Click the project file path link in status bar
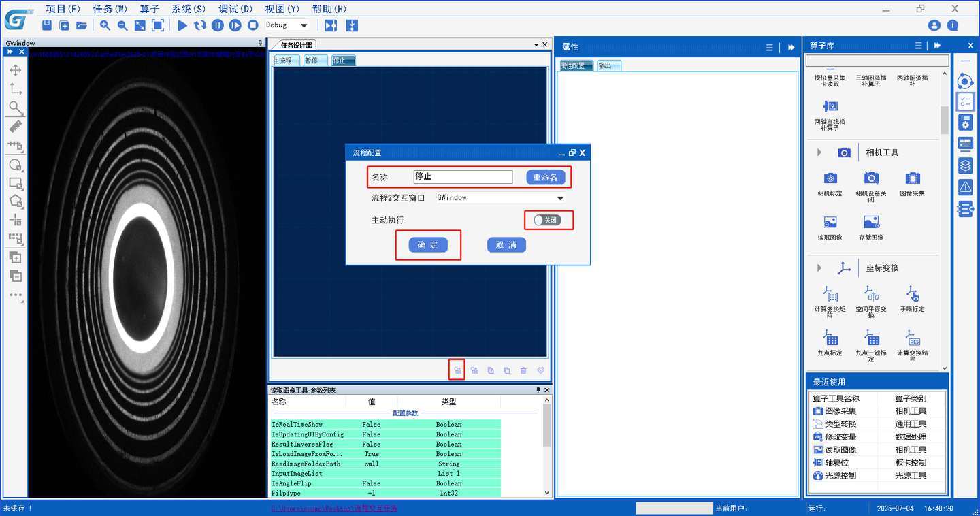 tap(334, 509)
